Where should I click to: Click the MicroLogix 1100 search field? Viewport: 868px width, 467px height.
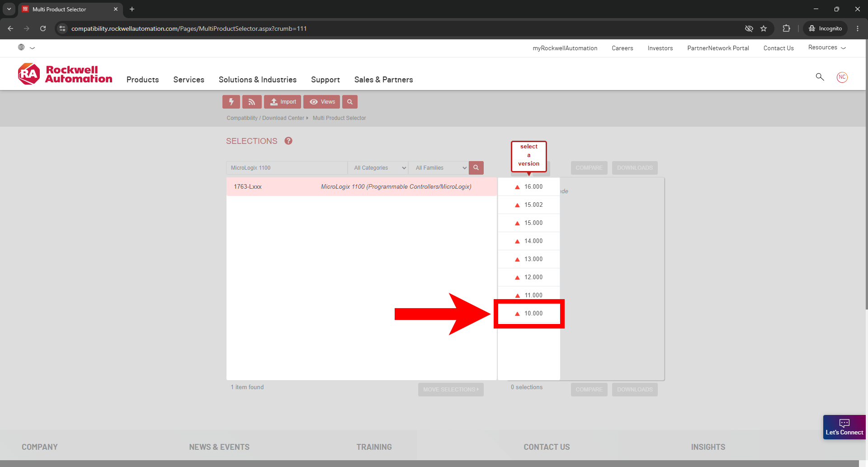coord(287,168)
